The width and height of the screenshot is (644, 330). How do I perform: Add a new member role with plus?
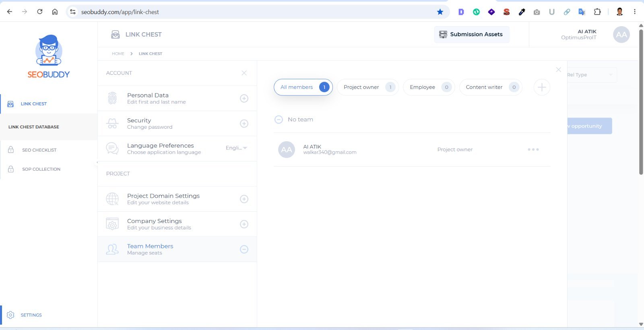coord(542,87)
